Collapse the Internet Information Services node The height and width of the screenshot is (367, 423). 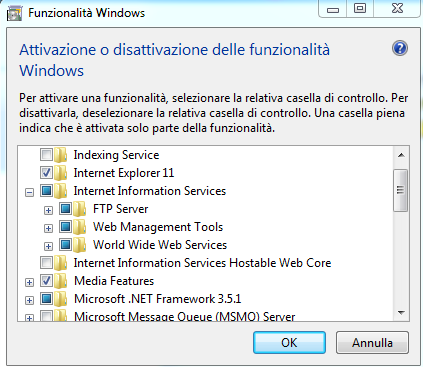pos(29,192)
